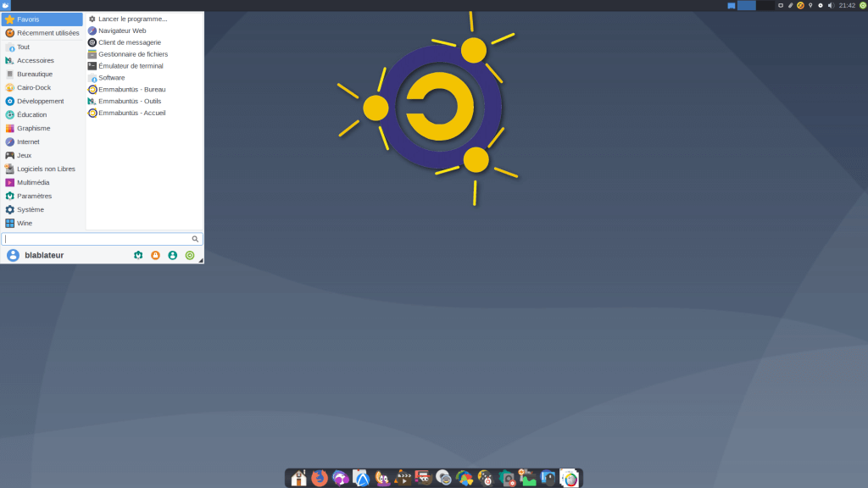868x488 pixels.
Task: Open system settings gear icon in dock
Action: click(x=507, y=478)
